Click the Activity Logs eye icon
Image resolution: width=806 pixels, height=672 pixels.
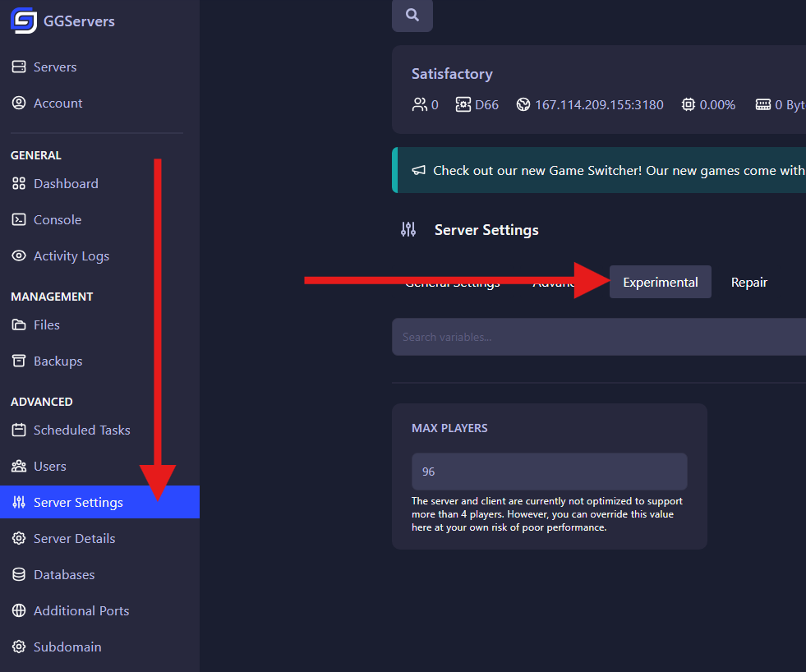19,256
